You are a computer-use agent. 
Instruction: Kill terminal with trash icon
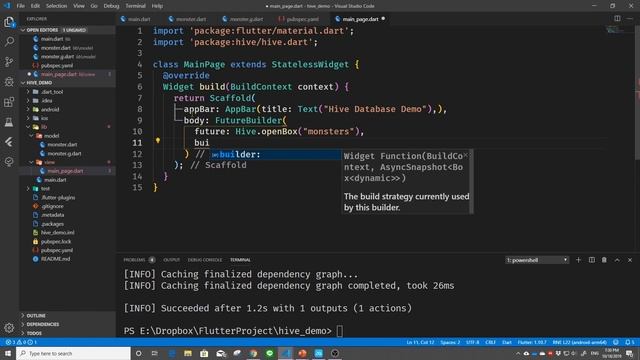pos(604,260)
